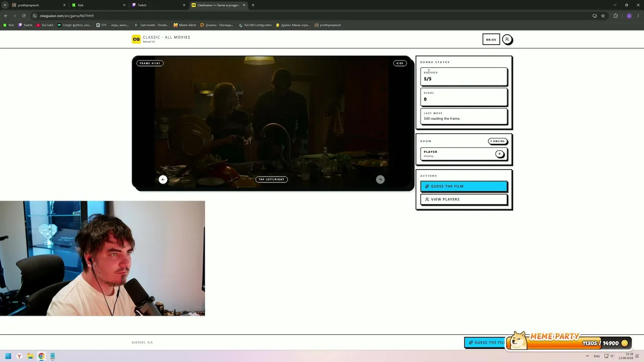Image resolution: width=644 pixels, height=362 pixels.
Task: Switch the ENG input language
Action: [597, 356]
